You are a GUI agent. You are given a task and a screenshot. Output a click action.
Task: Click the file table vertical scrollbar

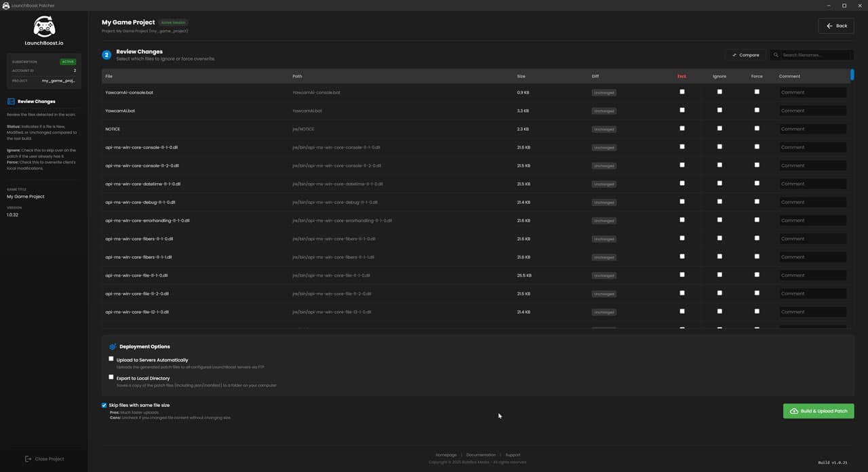[852, 75]
